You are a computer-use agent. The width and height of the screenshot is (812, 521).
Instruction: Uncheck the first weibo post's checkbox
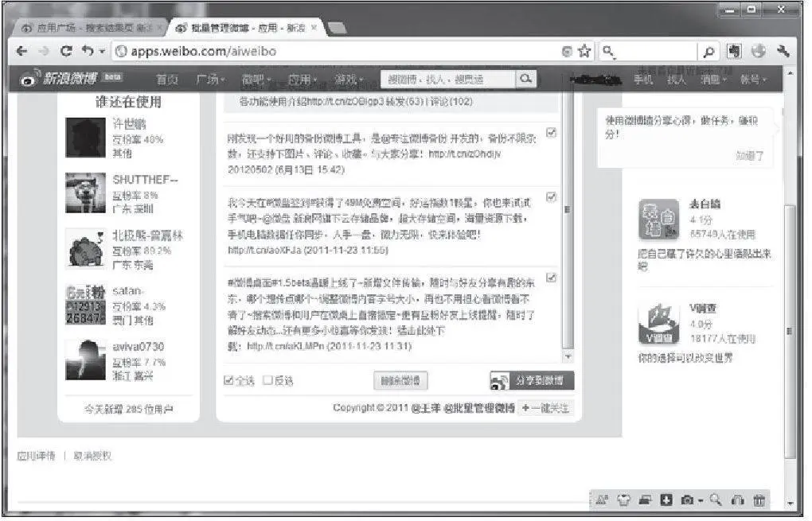coord(552,132)
